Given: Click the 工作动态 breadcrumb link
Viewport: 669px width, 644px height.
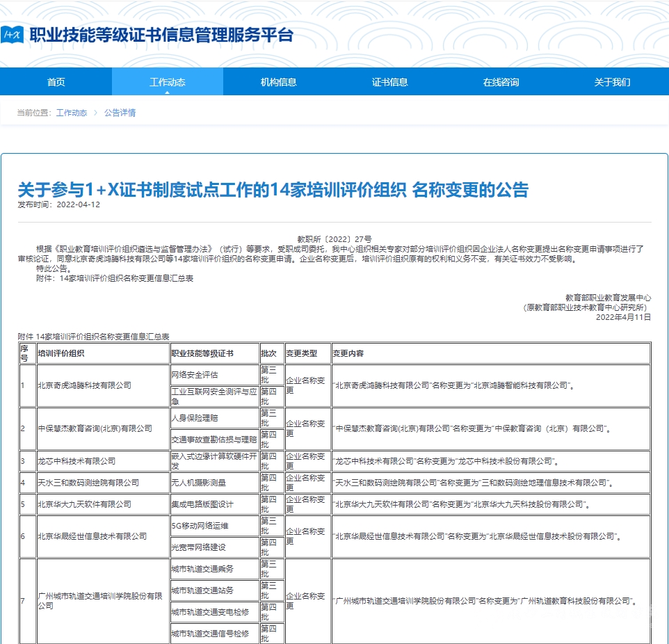Looking at the screenshot, I should (x=71, y=113).
